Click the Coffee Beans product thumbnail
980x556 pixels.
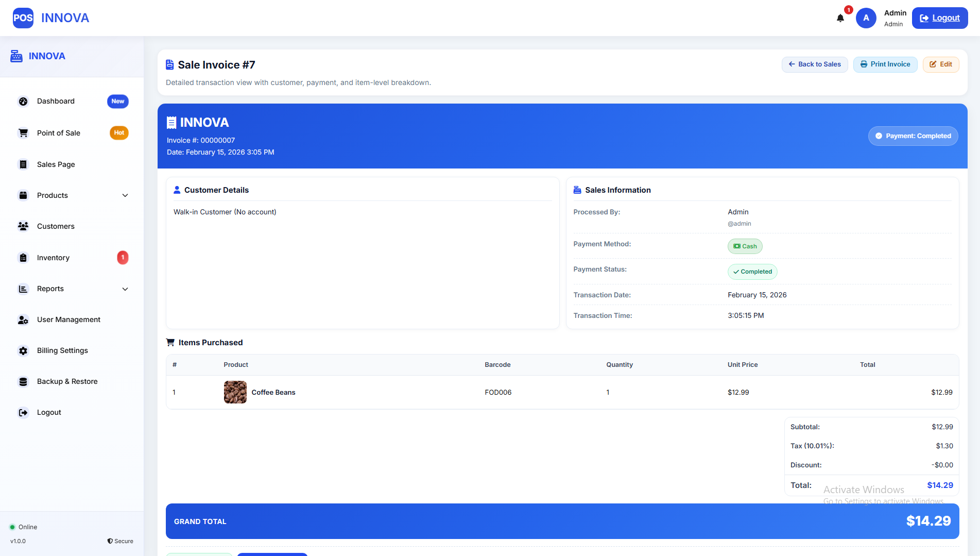pos(235,392)
